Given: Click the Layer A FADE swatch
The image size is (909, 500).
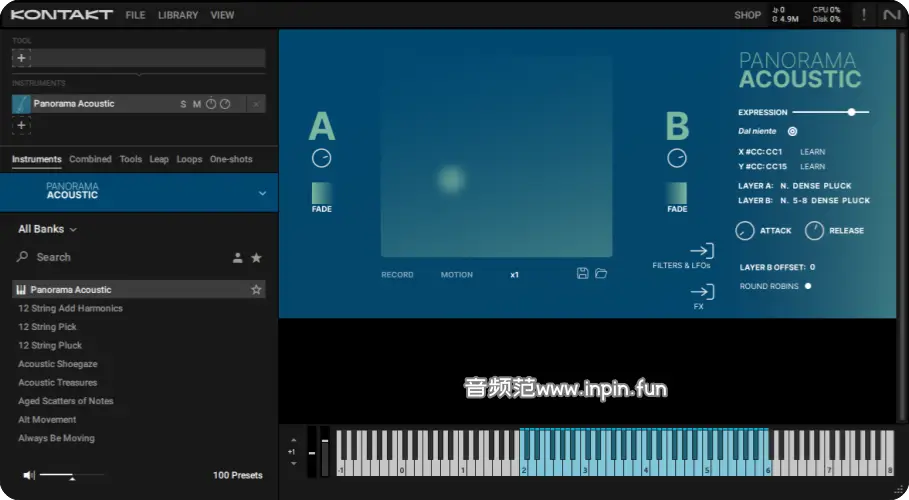Looking at the screenshot, I should point(322,193).
